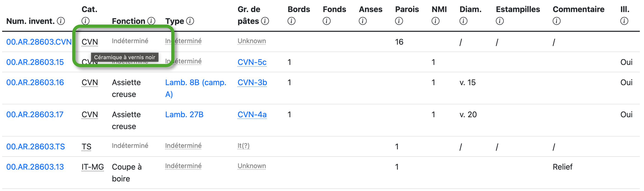644x191 pixels.
Task: Click the info icon under Bords
Action: point(291,21)
